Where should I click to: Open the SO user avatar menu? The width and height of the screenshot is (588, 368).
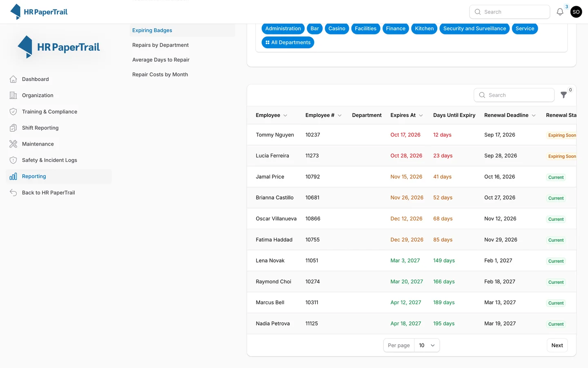576,12
